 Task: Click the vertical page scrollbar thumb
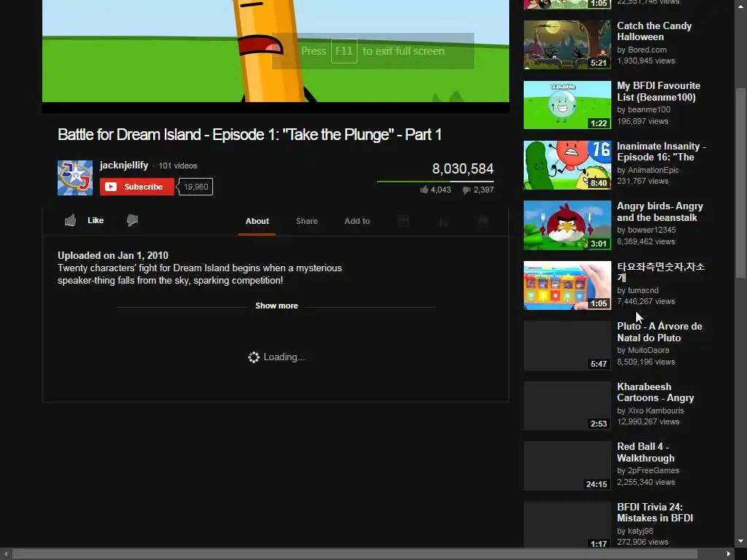coord(741,183)
